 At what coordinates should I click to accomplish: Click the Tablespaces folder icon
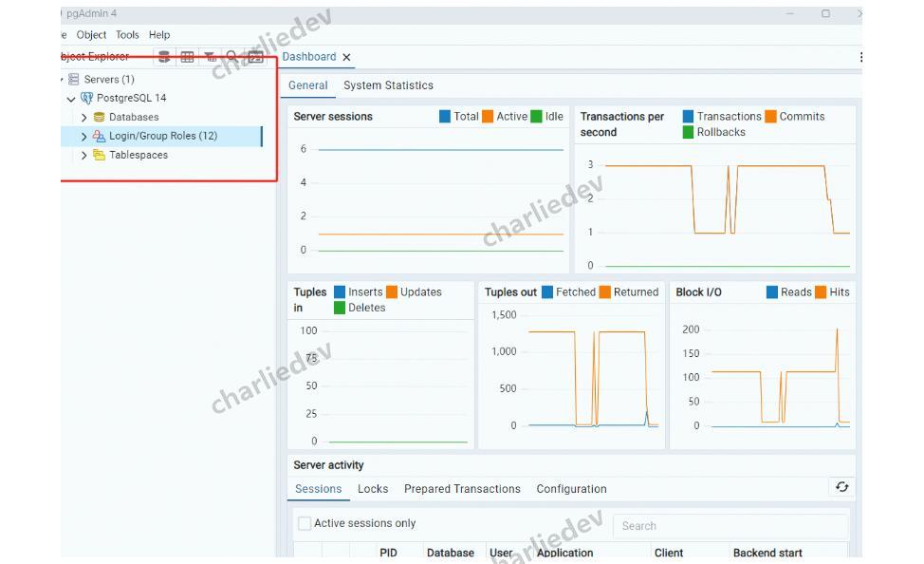coord(99,155)
